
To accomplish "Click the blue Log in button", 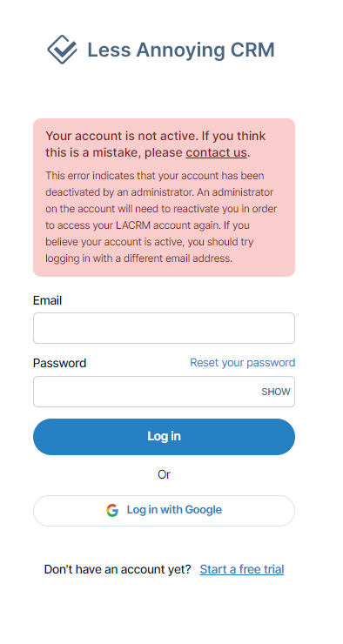I will click(164, 437).
